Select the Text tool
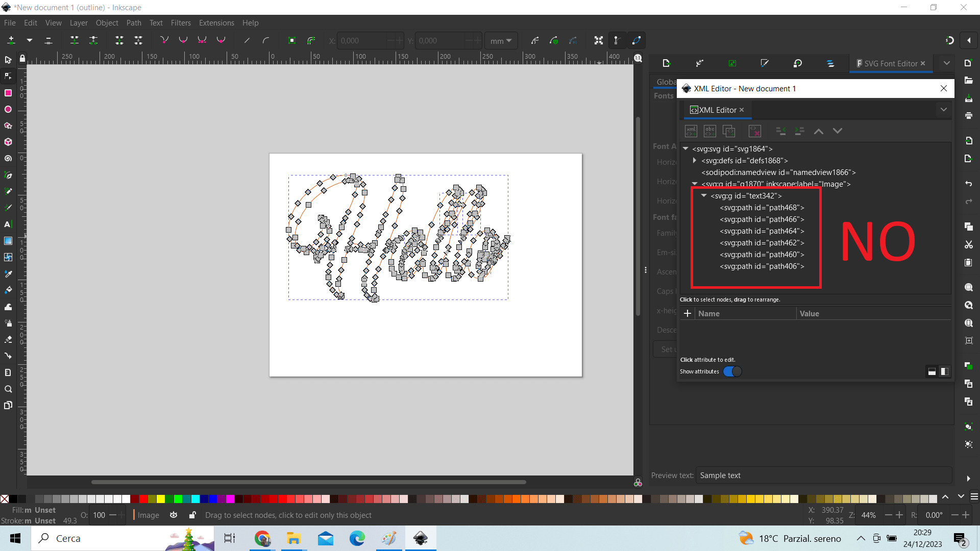Viewport: 980px width, 551px height. [8, 224]
